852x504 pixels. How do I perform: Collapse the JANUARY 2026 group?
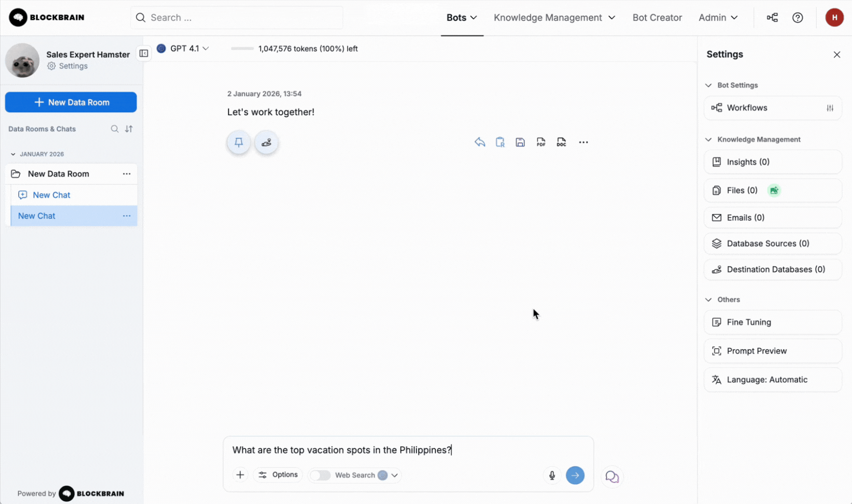tap(13, 154)
